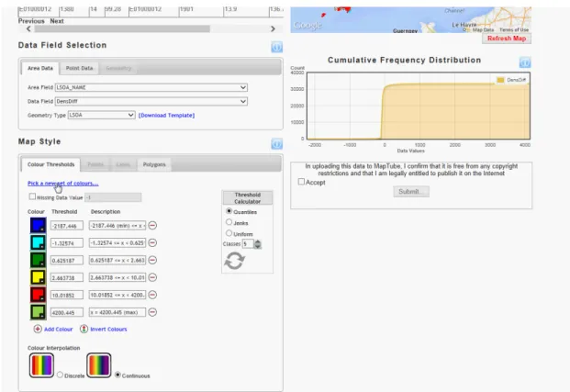Click threshold field containing -2187.446

coord(67,226)
